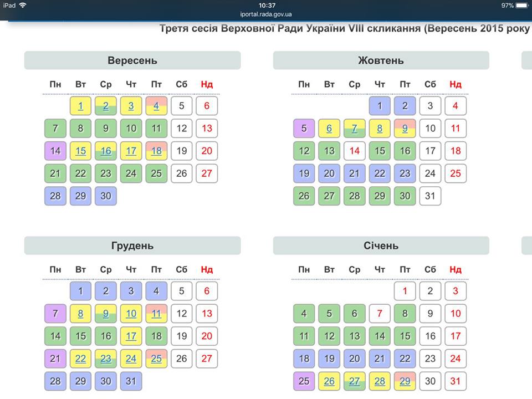Click purple day 14 in Вересень
532x399 pixels.
point(55,151)
